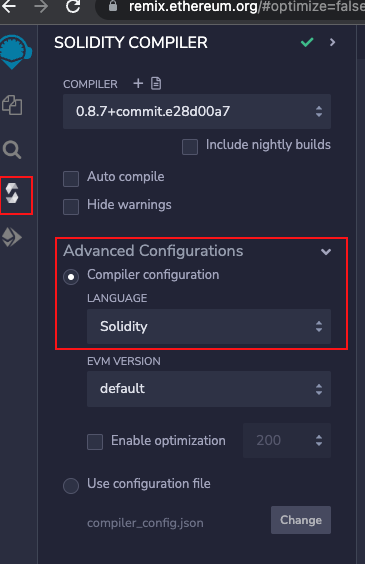365x564 pixels.
Task: Click the plus icon beside COMPILER
Action: (x=138, y=83)
